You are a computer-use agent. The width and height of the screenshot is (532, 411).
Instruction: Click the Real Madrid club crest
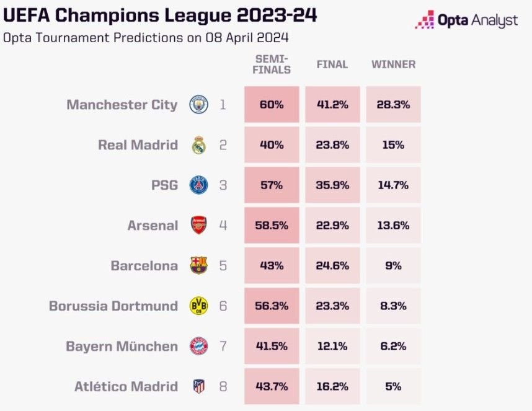tap(199, 145)
